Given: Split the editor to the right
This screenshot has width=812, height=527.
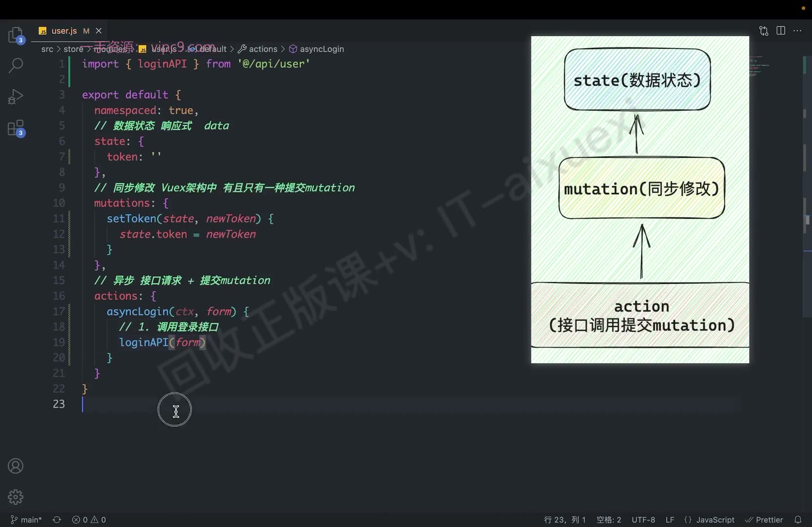Looking at the screenshot, I should 781,31.
